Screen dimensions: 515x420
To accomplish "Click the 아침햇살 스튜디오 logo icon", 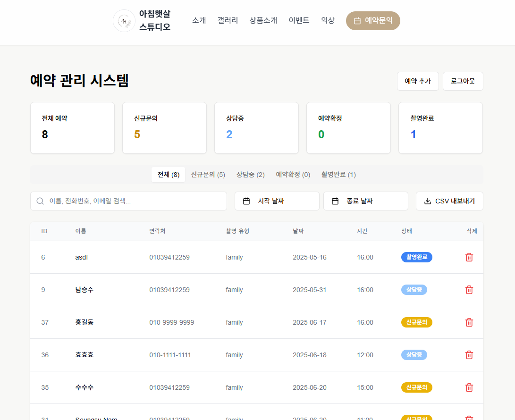I will [124, 20].
